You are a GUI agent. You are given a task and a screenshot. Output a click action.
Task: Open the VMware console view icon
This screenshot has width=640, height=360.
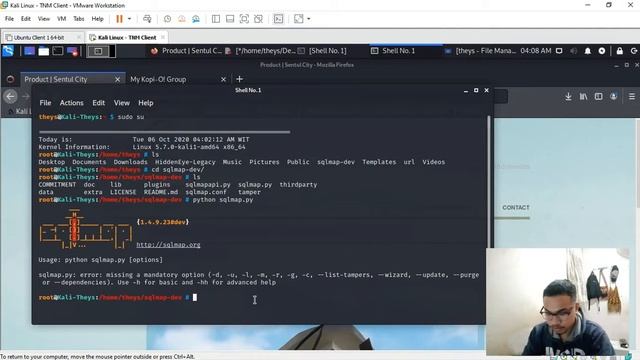(x=278, y=19)
